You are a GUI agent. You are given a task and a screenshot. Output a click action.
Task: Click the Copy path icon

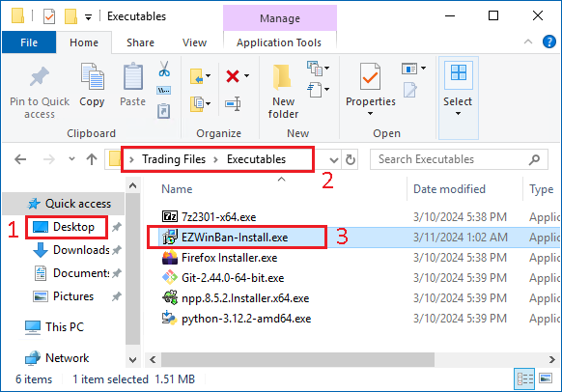pyautogui.click(x=164, y=91)
